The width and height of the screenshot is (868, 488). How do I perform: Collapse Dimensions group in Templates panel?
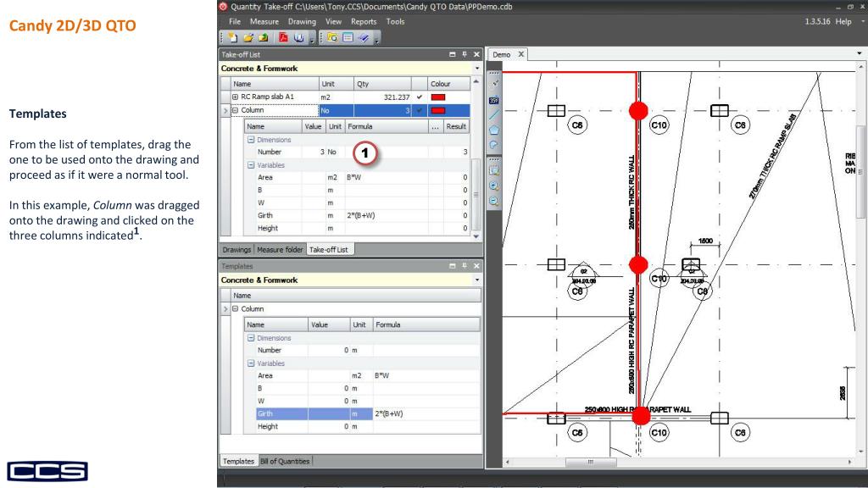click(x=251, y=338)
